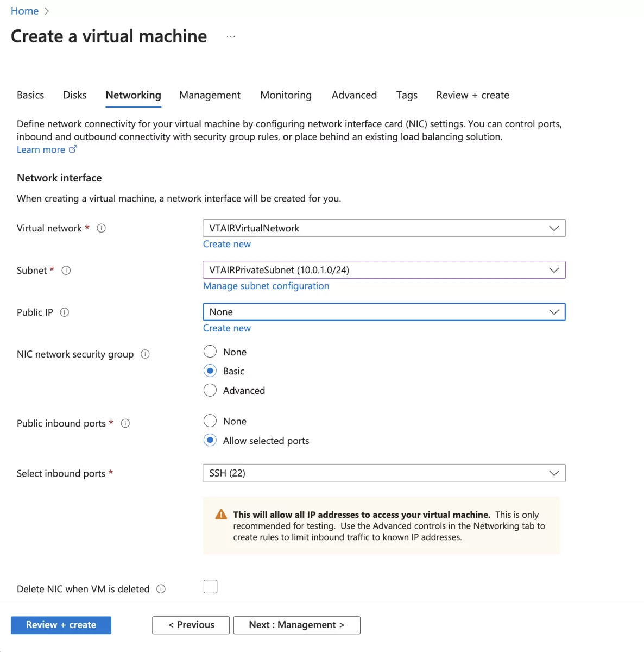Click the NIC network security group info icon
This screenshot has height=652, width=644.
coord(145,354)
